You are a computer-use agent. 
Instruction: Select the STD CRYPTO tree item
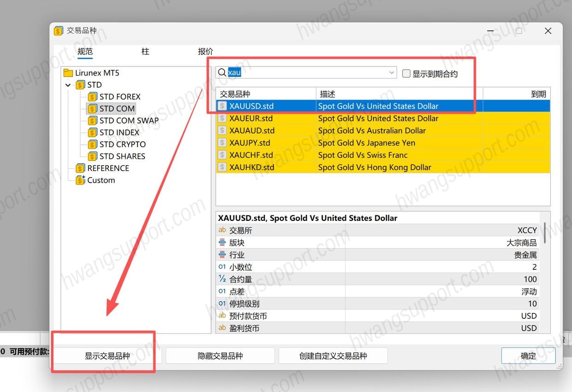click(x=122, y=144)
